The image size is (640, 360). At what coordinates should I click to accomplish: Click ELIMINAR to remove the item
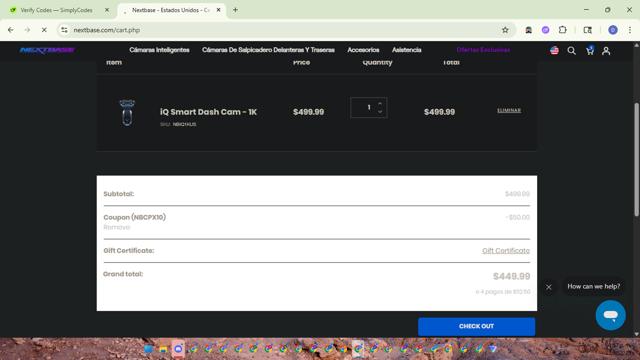(509, 110)
